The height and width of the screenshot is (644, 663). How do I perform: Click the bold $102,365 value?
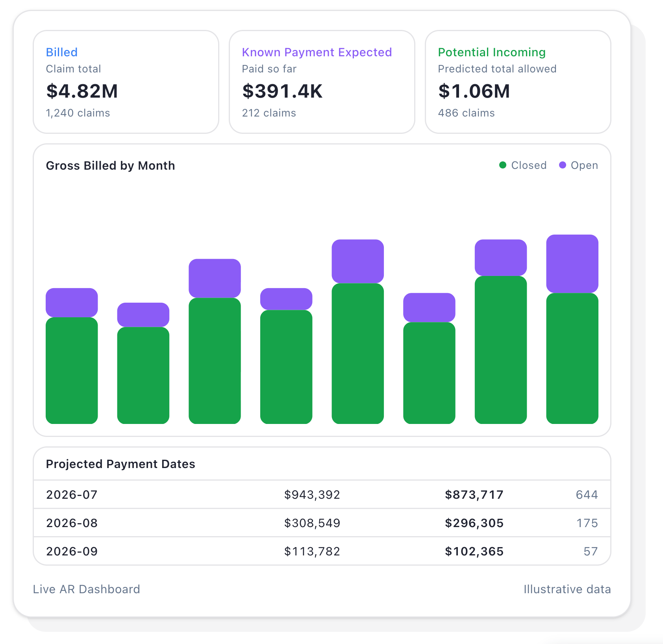[474, 551]
